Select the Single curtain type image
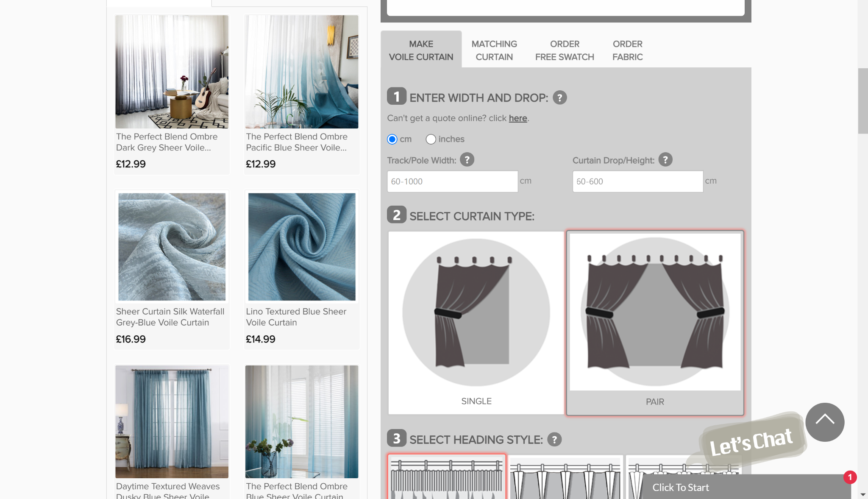Image resolution: width=868 pixels, height=499 pixels. click(x=476, y=313)
